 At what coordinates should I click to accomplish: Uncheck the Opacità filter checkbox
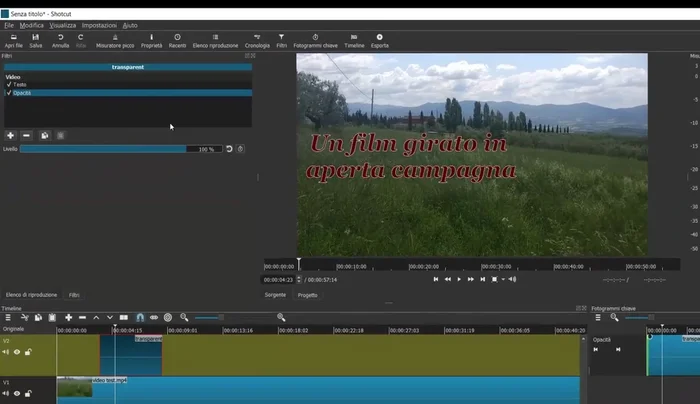(x=8, y=92)
